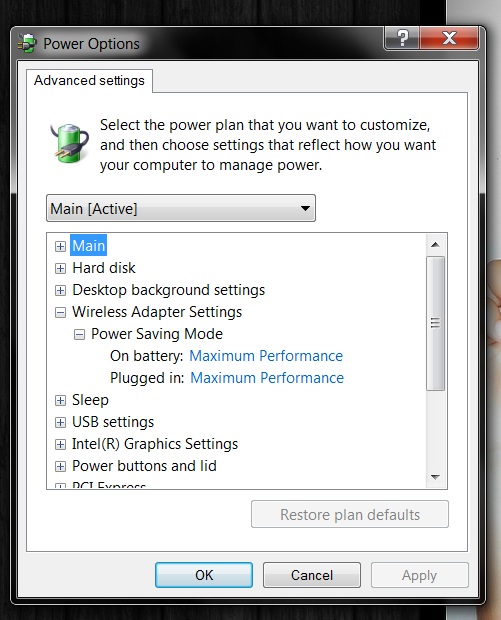Screen dimensions: 501x620
Task: Click the 'Plugged in:' label text
Action: tap(147, 378)
